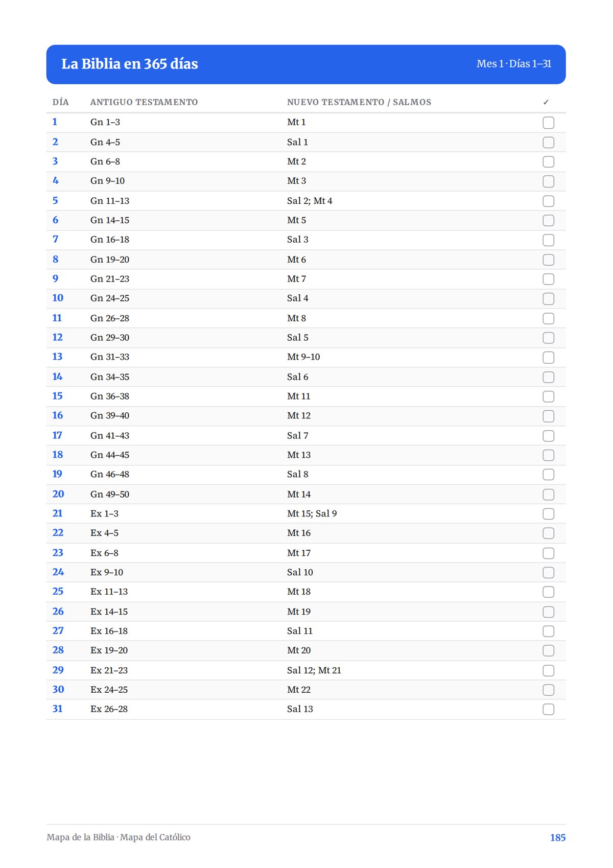The height and width of the screenshot is (868, 613).
Task: Mark the day 16 checkbox
Action: (548, 416)
